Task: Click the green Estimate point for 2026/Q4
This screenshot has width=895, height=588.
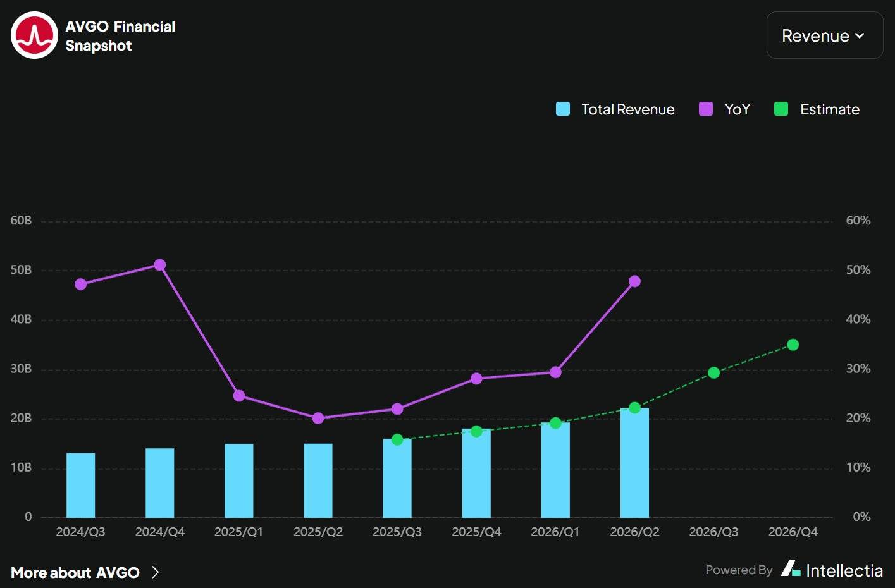Action: pos(793,345)
